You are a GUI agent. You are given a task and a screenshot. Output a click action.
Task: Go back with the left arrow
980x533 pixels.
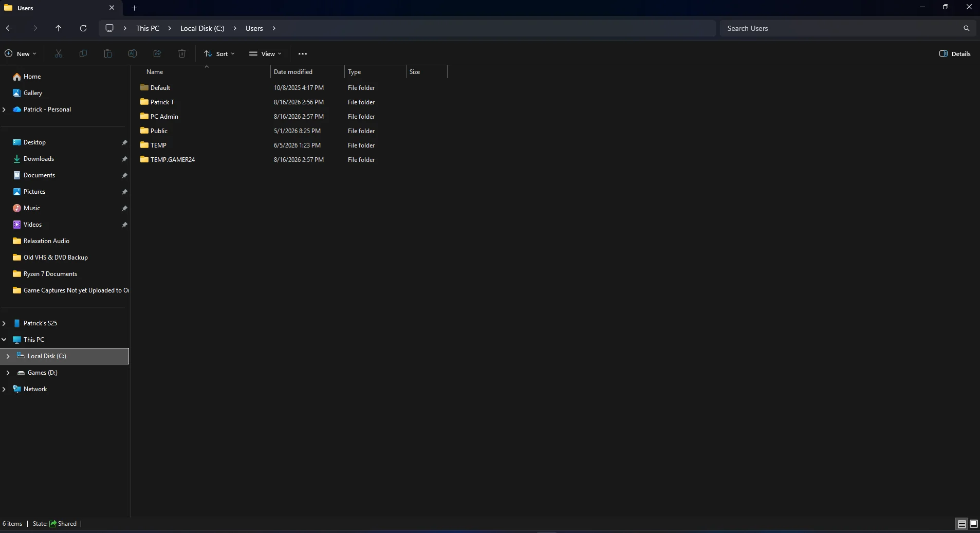point(9,28)
